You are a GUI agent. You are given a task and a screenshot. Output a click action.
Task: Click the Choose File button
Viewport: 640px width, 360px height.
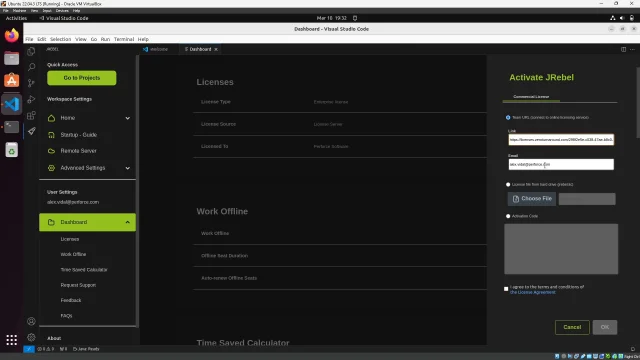click(x=532, y=199)
